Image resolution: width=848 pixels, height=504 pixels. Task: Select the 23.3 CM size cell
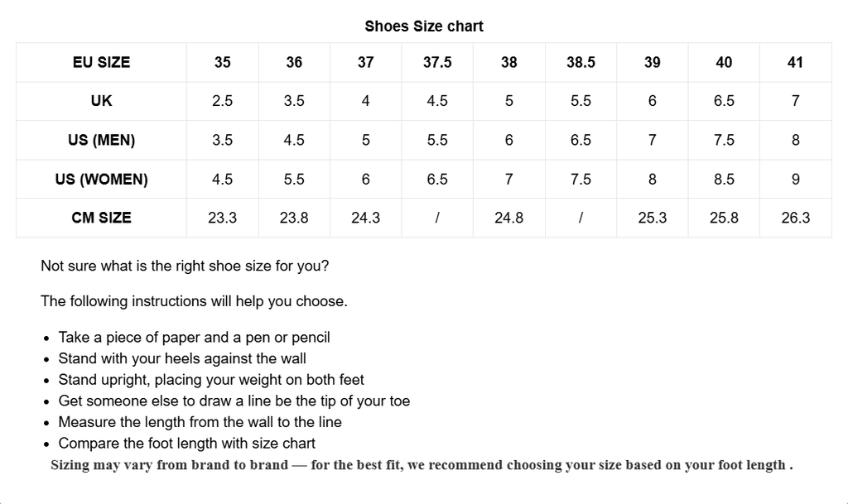coord(222,218)
